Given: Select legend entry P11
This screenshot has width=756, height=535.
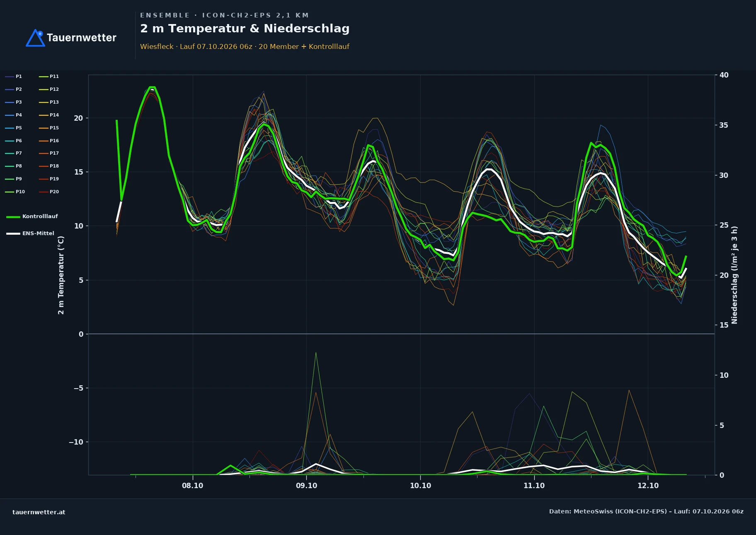Looking at the screenshot, I should 49,76.
